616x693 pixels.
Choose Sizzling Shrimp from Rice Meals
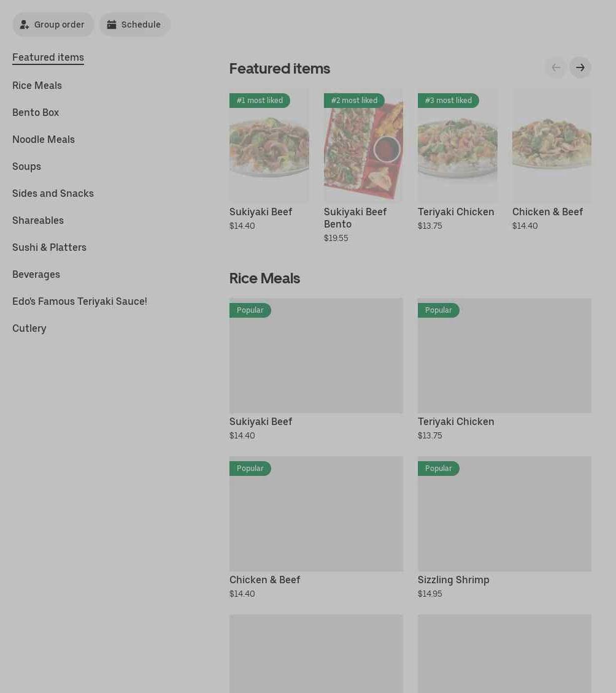pyautogui.click(x=504, y=514)
